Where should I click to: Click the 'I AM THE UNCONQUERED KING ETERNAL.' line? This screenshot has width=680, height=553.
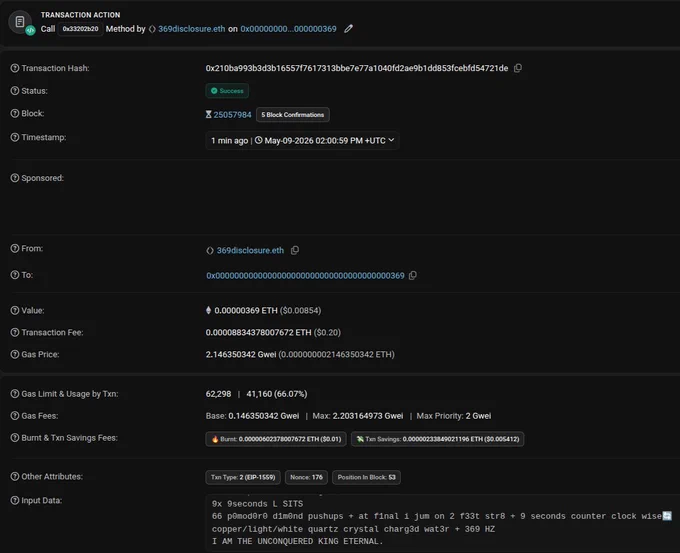pyautogui.click(x=298, y=541)
